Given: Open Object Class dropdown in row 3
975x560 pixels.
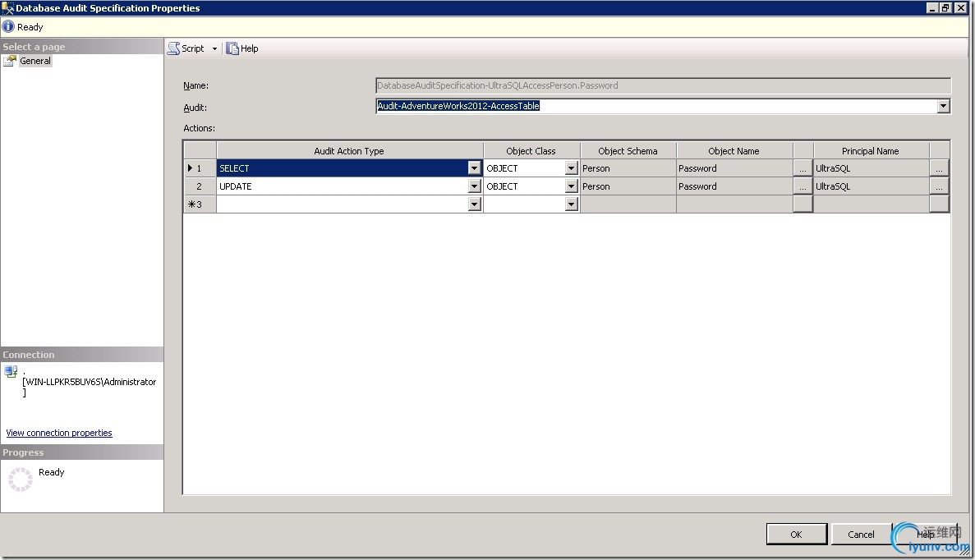Looking at the screenshot, I should (572, 204).
